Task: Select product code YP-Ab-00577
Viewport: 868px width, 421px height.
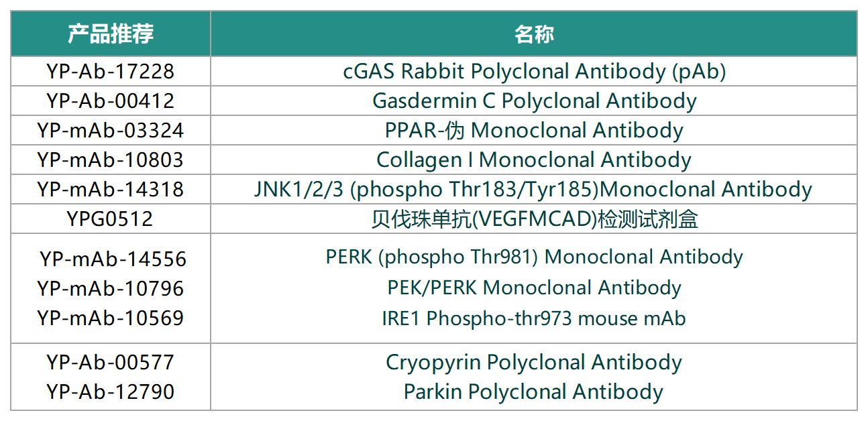Action: 111,362
